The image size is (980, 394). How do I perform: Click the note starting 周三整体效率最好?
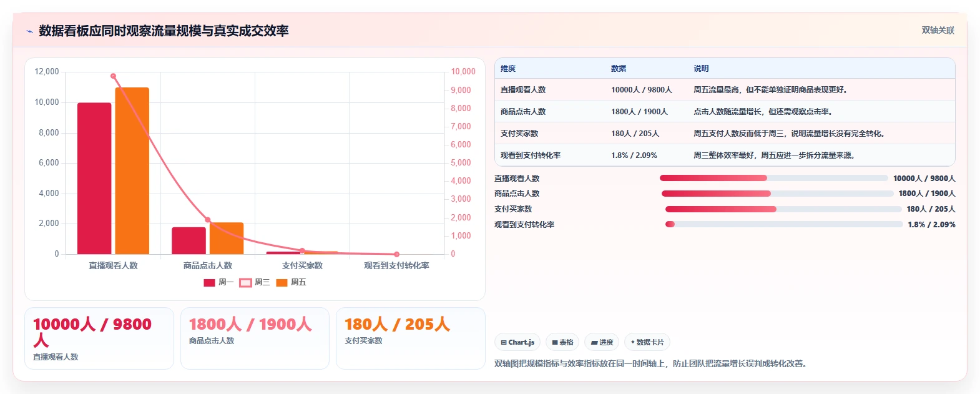click(775, 155)
